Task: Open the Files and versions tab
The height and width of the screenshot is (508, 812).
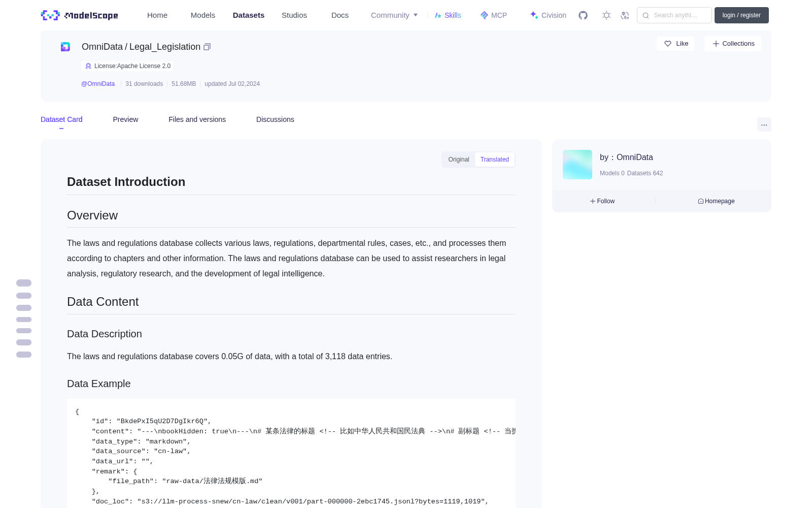Action: point(197,119)
